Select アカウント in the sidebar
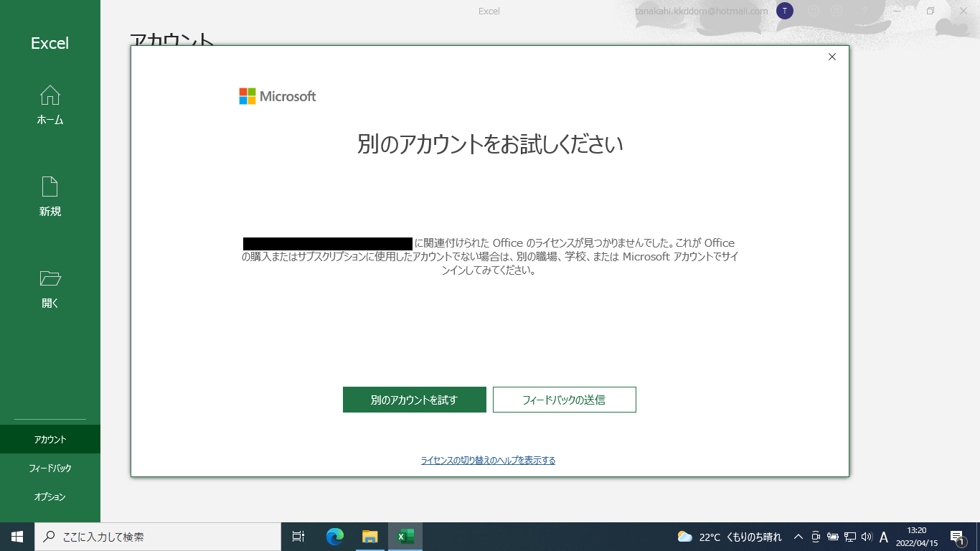The height and width of the screenshot is (551, 980). (x=50, y=439)
